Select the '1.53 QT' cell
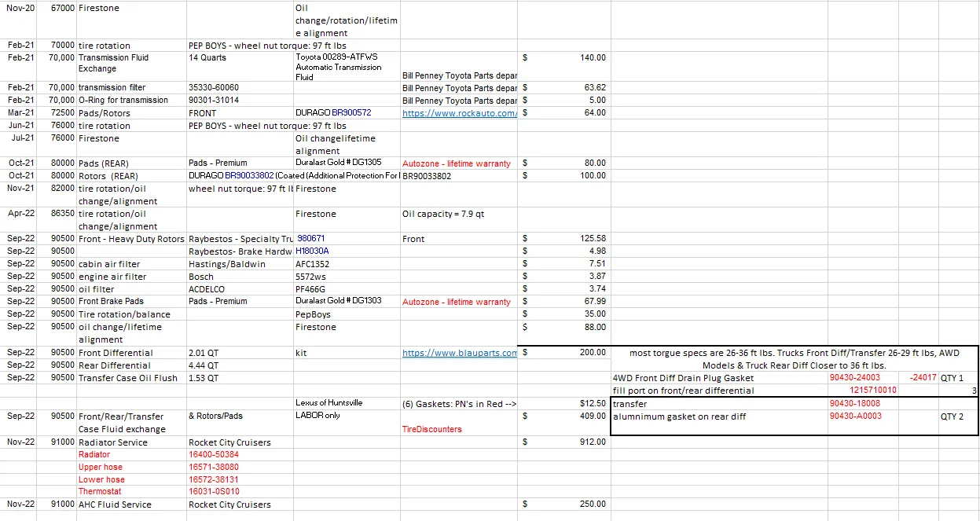This screenshot has width=980, height=521. pos(240,378)
